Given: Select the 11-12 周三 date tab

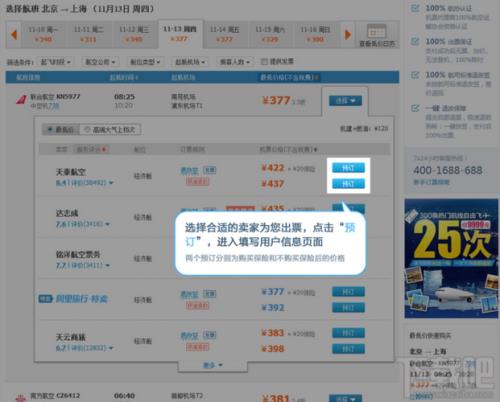Looking at the screenshot, I should 134,34.
